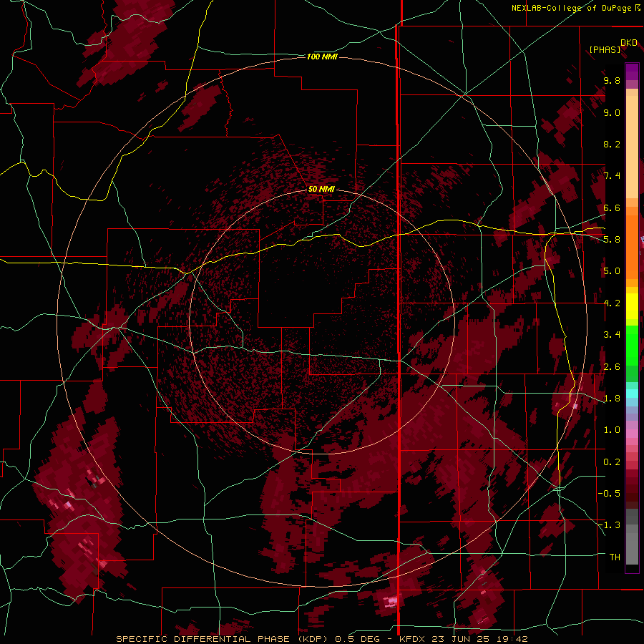This screenshot has width=644, height=644.
Task: Pick the light peach color bar segment
Action: click(x=632, y=148)
